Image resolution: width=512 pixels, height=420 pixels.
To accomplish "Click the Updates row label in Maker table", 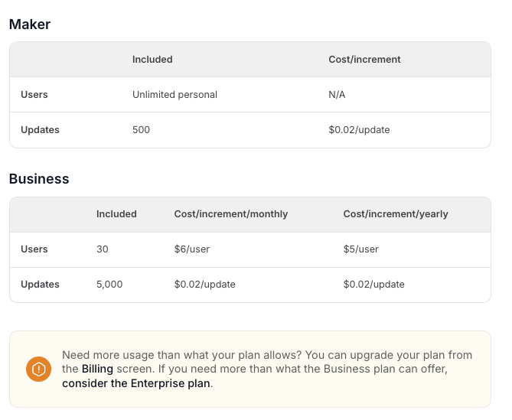I will 40,130.
